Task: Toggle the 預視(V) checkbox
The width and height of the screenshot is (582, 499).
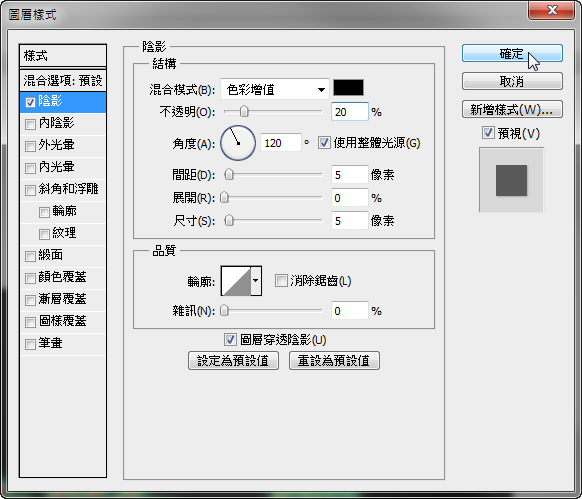Action: coord(488,133)
